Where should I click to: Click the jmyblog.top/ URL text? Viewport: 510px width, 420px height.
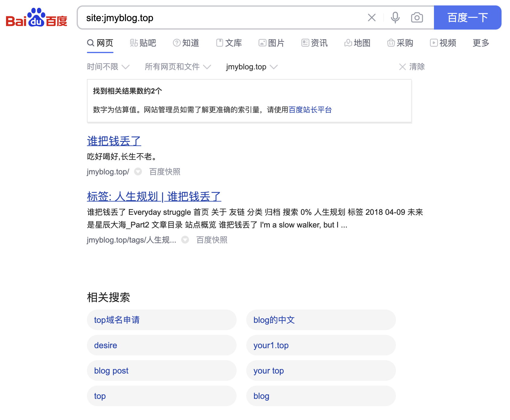tap(108, 172)
